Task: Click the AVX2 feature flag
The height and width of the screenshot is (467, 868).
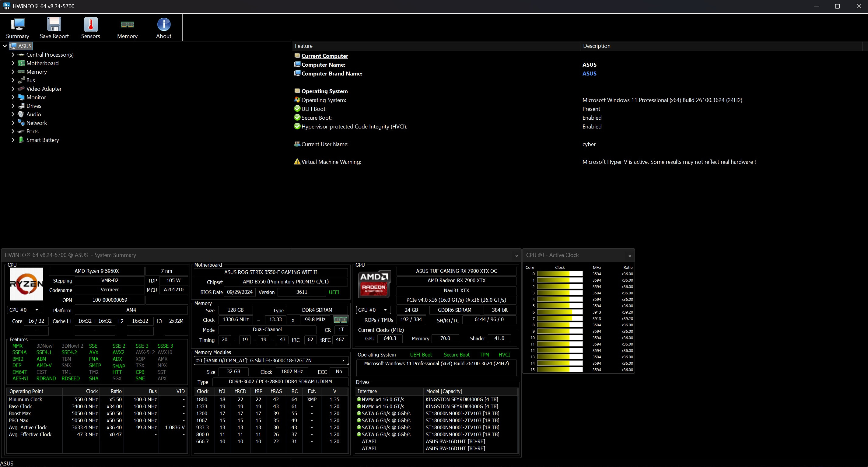Action: 118,353
